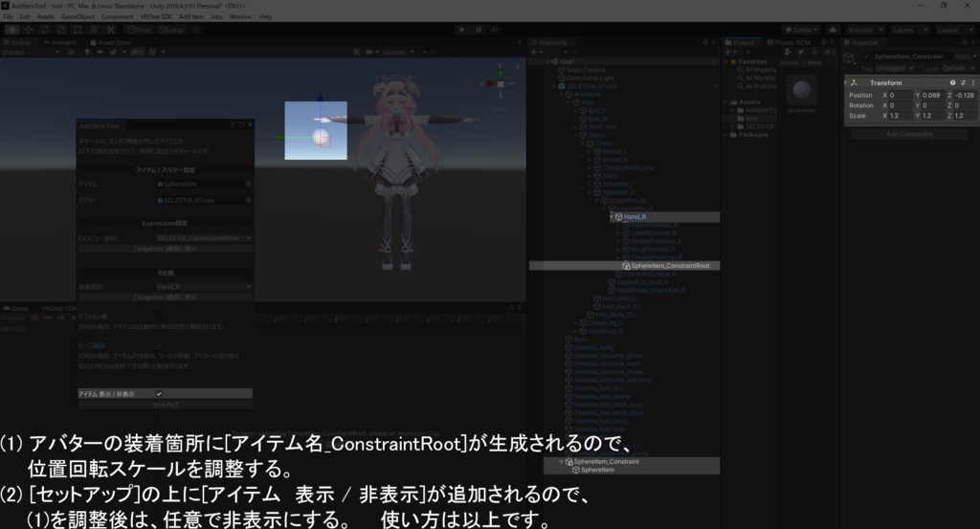Toggle Pivot handle position button

(139, 30)
